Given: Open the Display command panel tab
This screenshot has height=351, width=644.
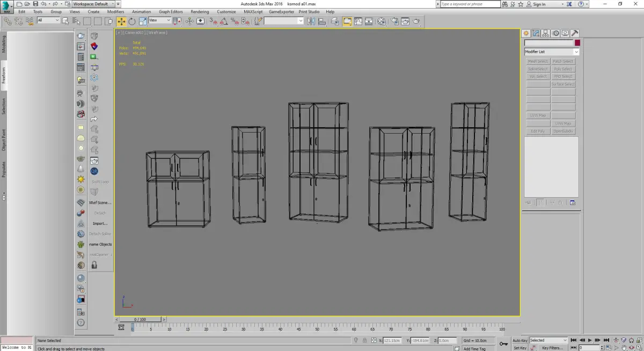Looking at the screenshot, I should (x=565, y=33).
